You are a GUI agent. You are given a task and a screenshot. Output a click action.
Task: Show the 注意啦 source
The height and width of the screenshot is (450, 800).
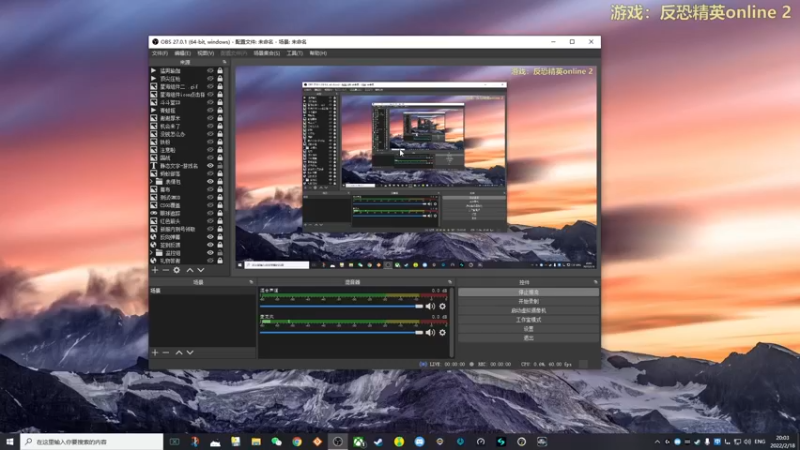pyautogui.click(x=210, y=150)
